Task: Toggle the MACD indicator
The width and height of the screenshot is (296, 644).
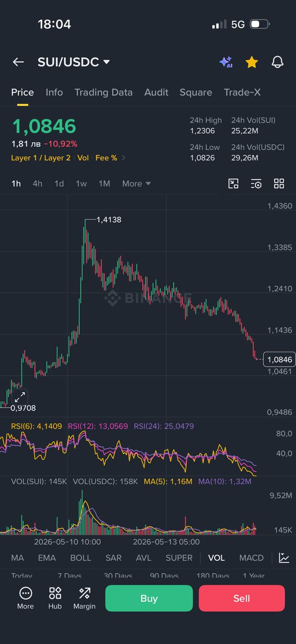Action: [251, 558]
